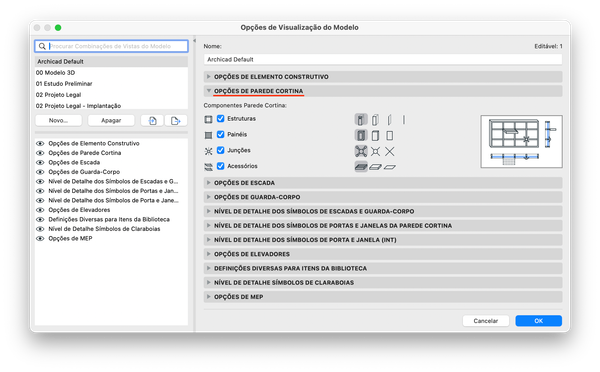This screenshot has width=600, height=372.
Task: Collapse Opções de Parede Cortina section
Action: point(209,91)
